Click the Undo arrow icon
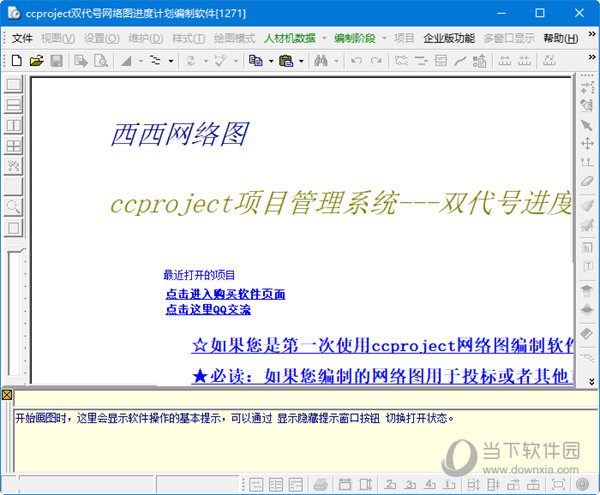The height and width of the screenshot is (495, 600). 356,60
